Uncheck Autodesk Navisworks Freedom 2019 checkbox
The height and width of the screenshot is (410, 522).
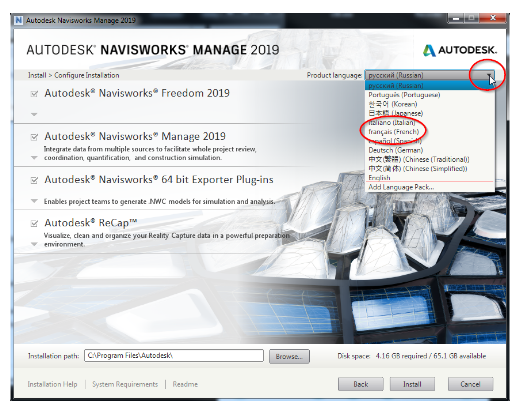pos(34,94)
